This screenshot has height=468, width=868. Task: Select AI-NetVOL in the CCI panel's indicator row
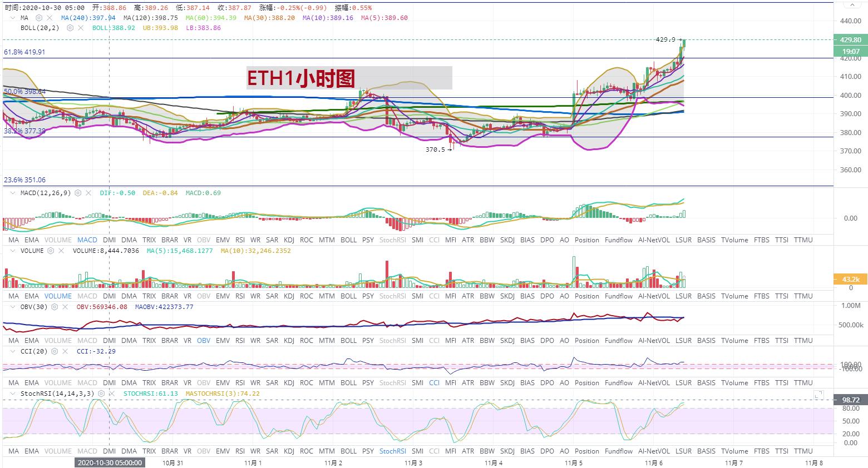(x=654, y=383)
